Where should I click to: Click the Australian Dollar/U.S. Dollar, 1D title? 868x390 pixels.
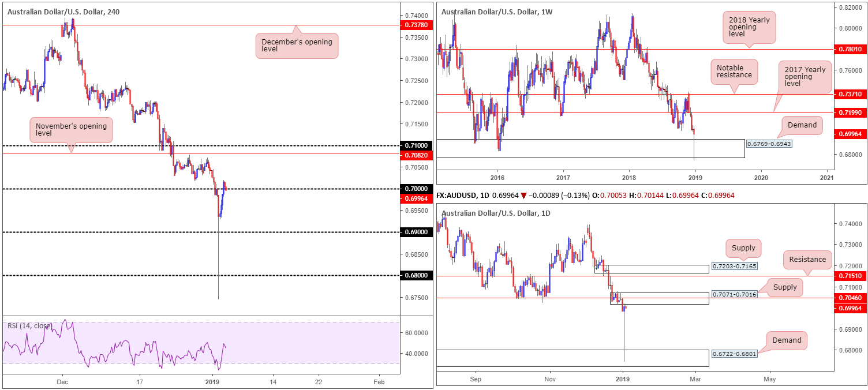[x=496, y=213]
